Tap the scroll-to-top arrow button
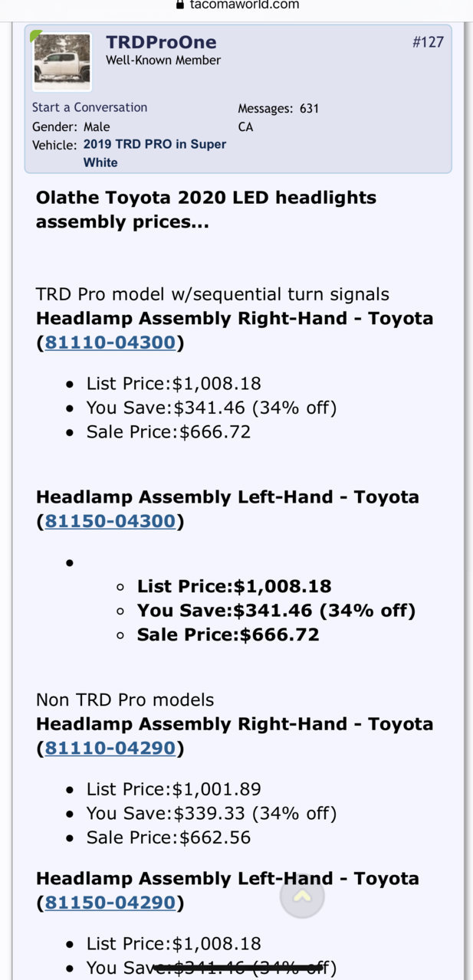This screenshot has height=980, width=473. (x=302, y=895)
